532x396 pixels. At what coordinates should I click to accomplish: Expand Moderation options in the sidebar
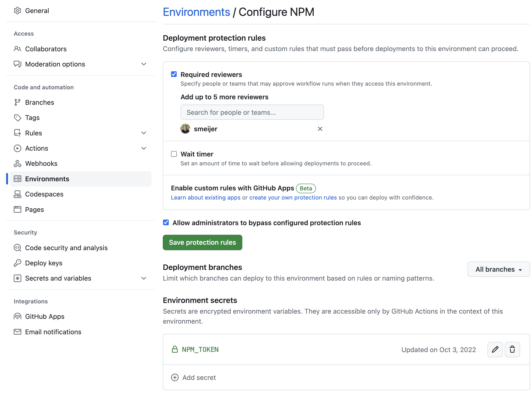[144, 64]
